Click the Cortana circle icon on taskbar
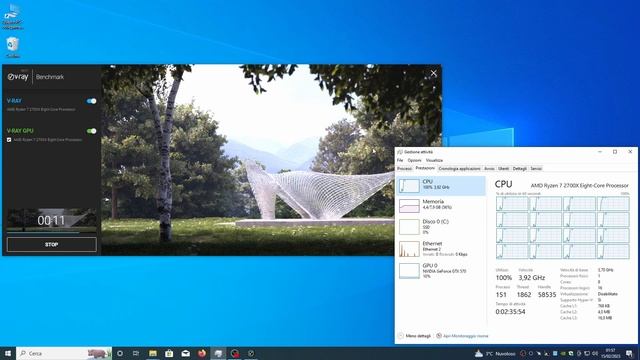The height and width of the screenshot is (360, 640). [x=120, y=353]
